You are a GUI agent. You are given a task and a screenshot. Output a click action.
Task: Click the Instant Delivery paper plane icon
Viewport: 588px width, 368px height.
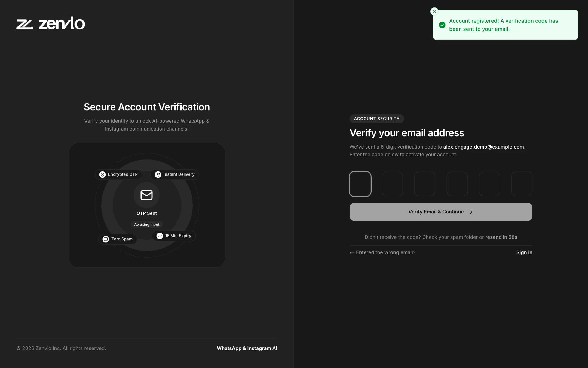[x=158, y=174]
